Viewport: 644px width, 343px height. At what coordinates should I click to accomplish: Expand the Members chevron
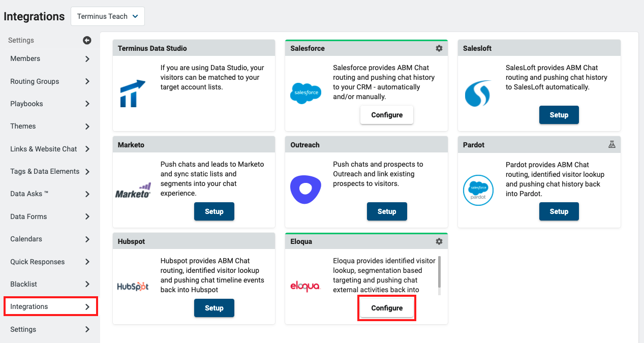87,59
